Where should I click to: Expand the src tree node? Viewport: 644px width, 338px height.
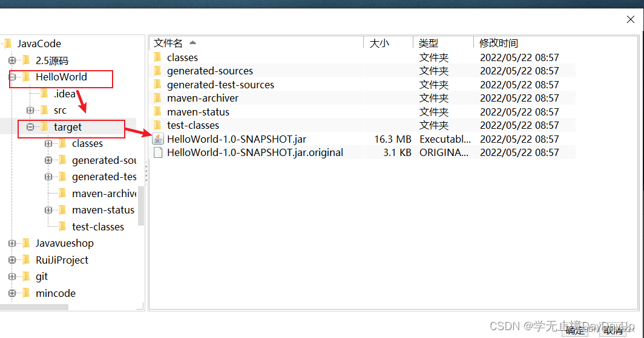pos(30,110)
